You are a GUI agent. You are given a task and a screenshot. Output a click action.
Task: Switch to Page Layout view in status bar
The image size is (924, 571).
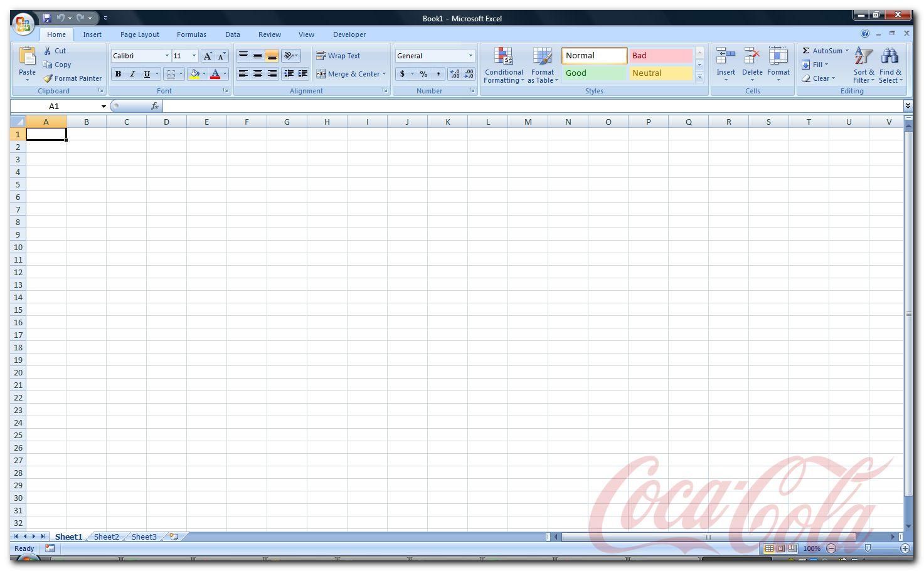pyautogui.click(x=780, y=548)
